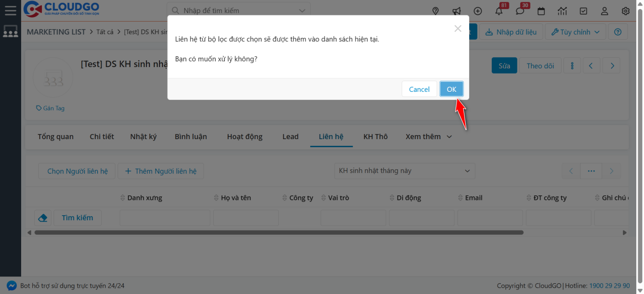Click the hotline number 1900 29 29 90

coord(609,285)
